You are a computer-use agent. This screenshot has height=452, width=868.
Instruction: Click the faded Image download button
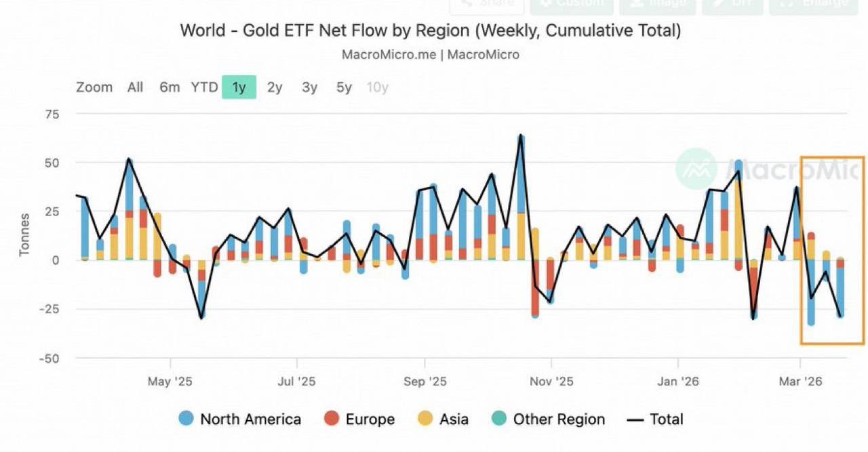tap(657, 4)
